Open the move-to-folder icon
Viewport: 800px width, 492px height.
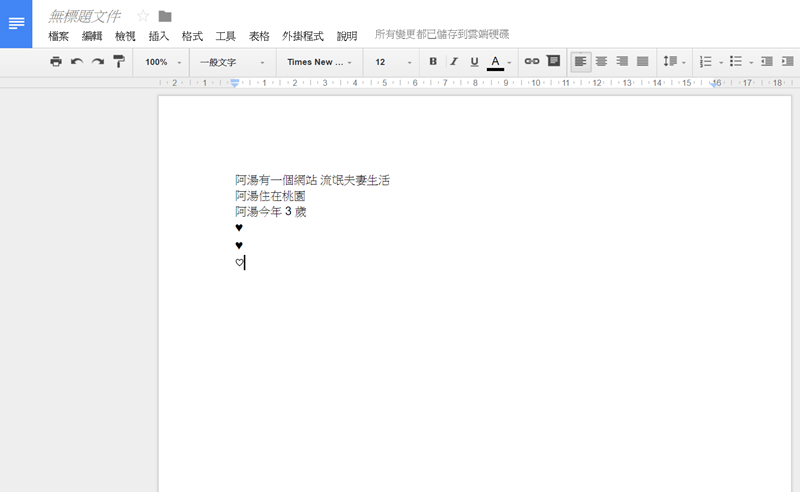[165, 16]
